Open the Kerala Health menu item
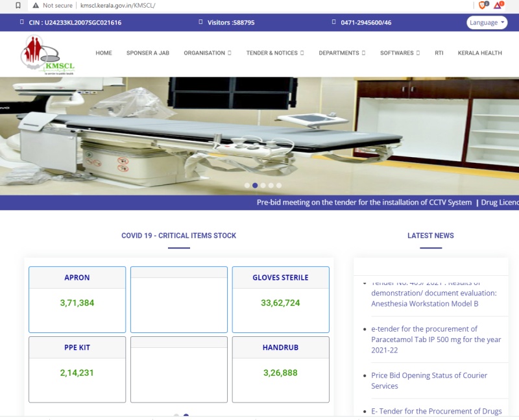 [479, 53]
